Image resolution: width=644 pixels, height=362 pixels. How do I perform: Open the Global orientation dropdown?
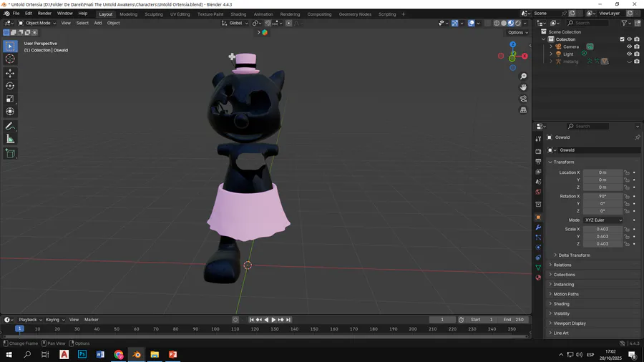[235, 24]
